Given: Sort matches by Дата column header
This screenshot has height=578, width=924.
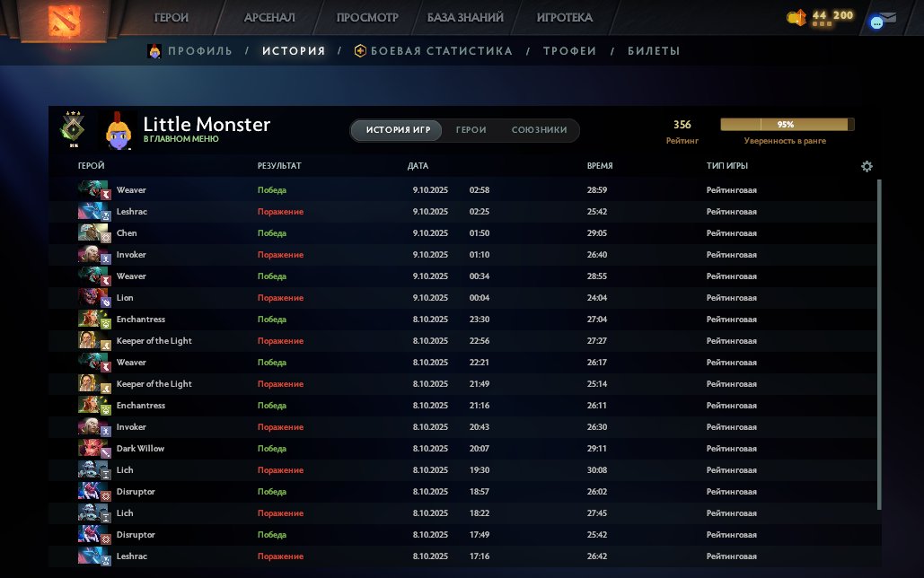Looking at the screenshot, I should click(418, 166).
